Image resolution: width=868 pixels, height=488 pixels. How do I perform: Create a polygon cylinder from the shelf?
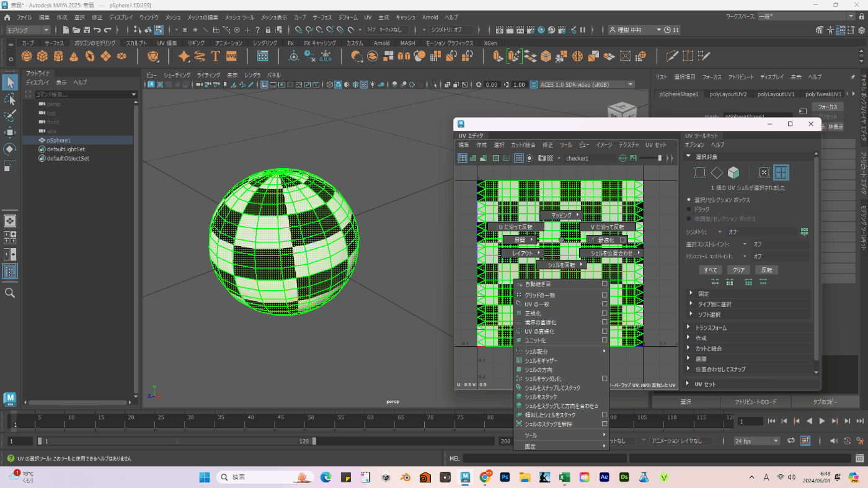coord(58,56)
